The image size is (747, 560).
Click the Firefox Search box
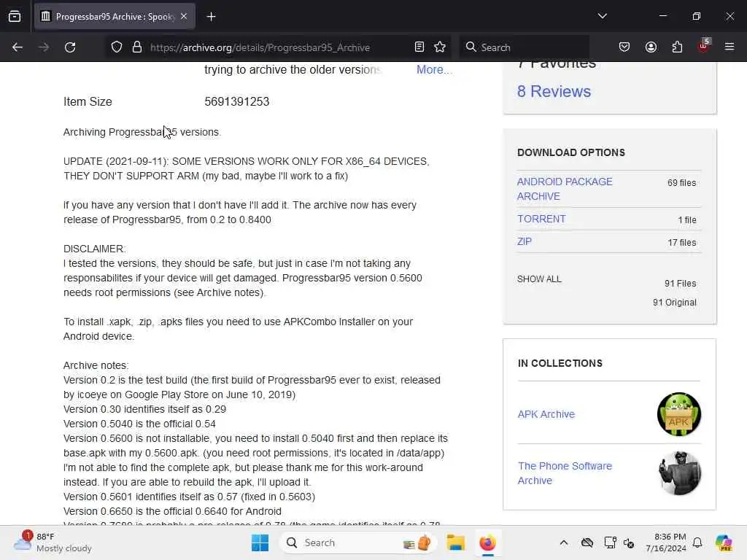524,47
